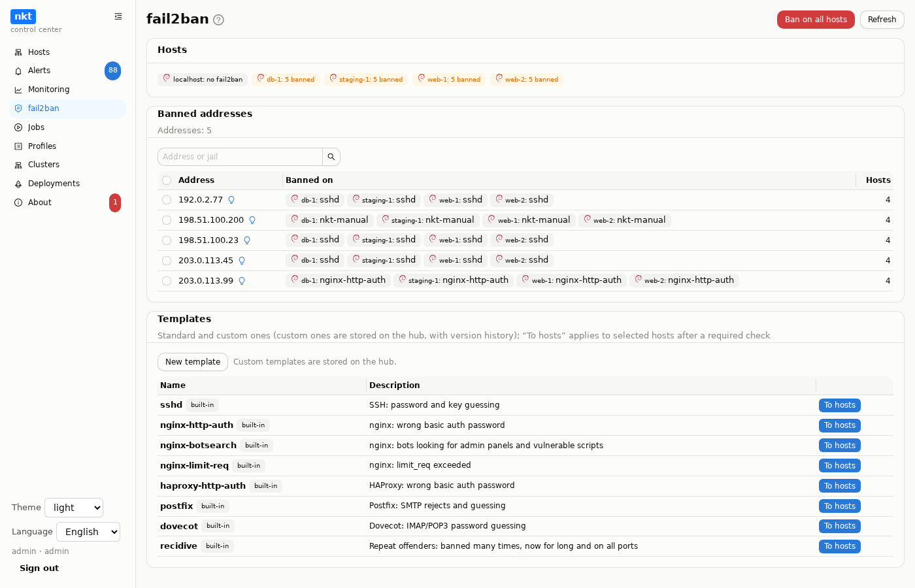This screenshot has height=588, width=915.
Task: Apply postfix template To hosts
Action: pyautogui.click(x=840, y=506)
